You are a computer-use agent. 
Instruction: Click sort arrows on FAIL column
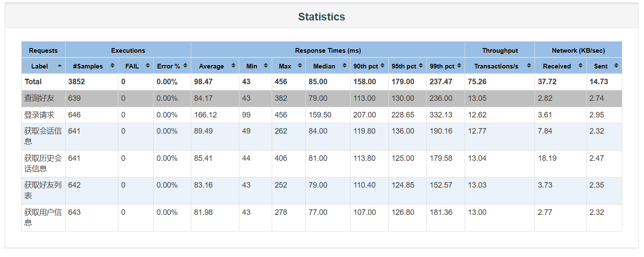[148, 66]
